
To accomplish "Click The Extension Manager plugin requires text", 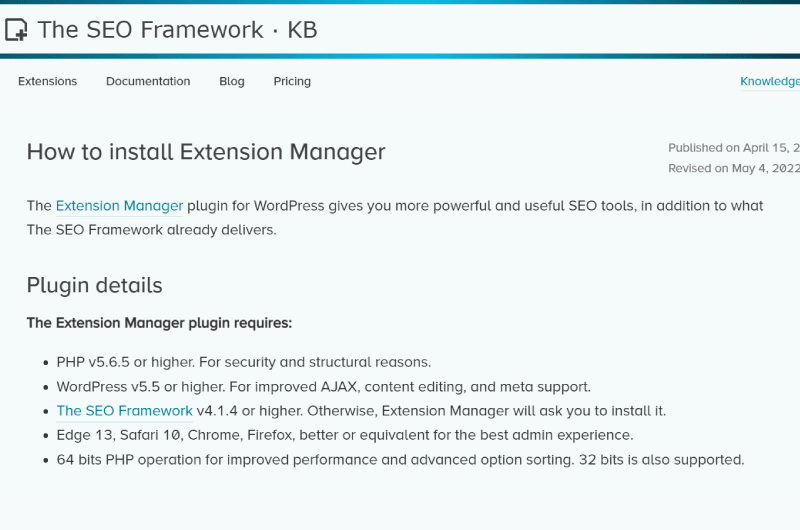I will [159, 323].
